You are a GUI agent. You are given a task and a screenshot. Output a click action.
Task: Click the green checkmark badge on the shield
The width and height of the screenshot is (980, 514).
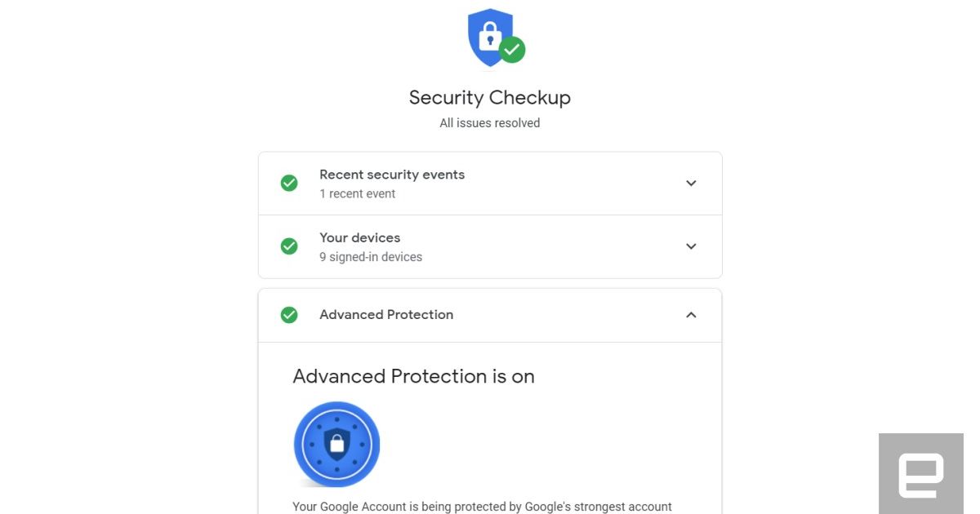pos(512,50)
